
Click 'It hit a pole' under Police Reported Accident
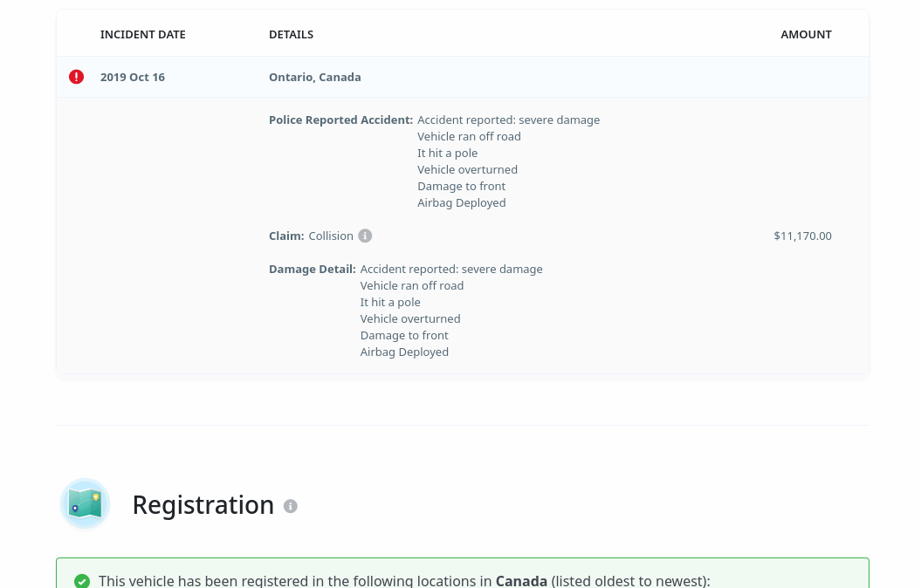448,154
